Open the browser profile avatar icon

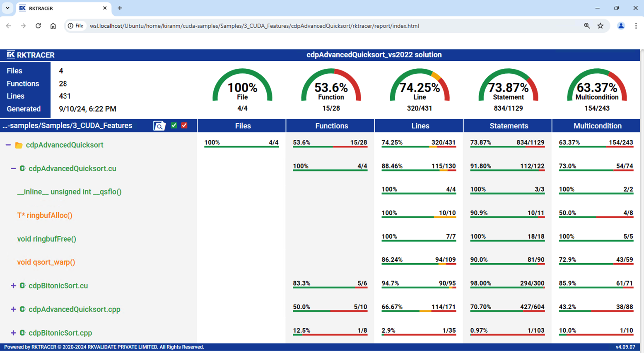tap(621, 26)
